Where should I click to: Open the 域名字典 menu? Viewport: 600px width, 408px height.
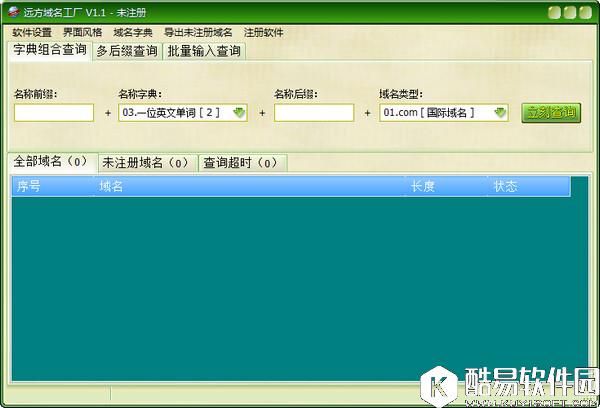coord(133,33)
